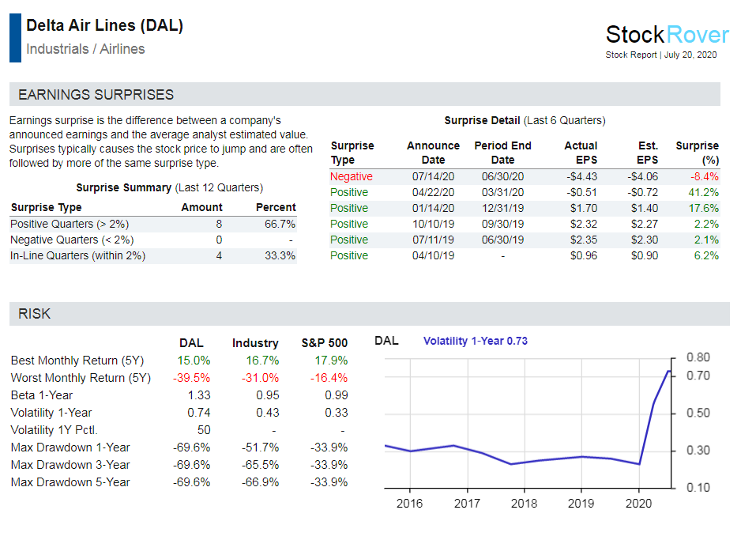Click the -$4.43 actual EPS value

coord(581,176)
